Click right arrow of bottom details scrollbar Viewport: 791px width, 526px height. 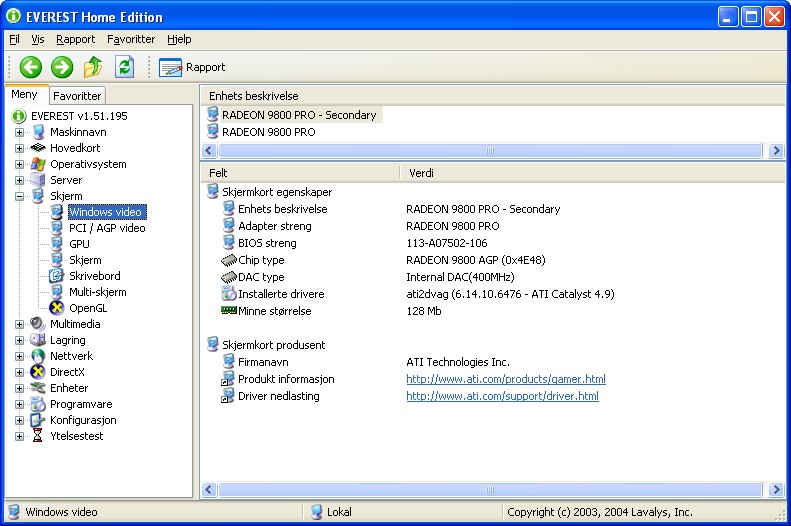coord(776,489)
